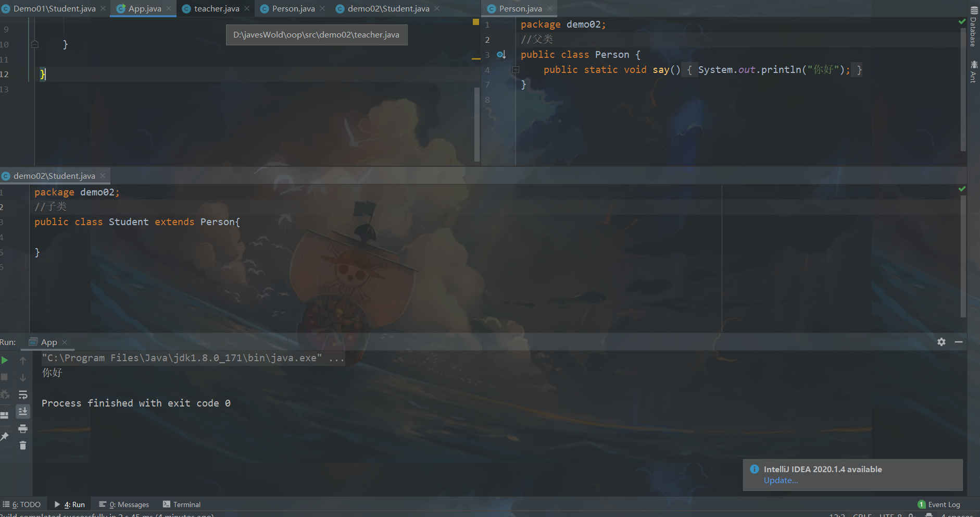980x517 pixels.
Task: Select the App.java editor tab
Action: coord(144,8)
